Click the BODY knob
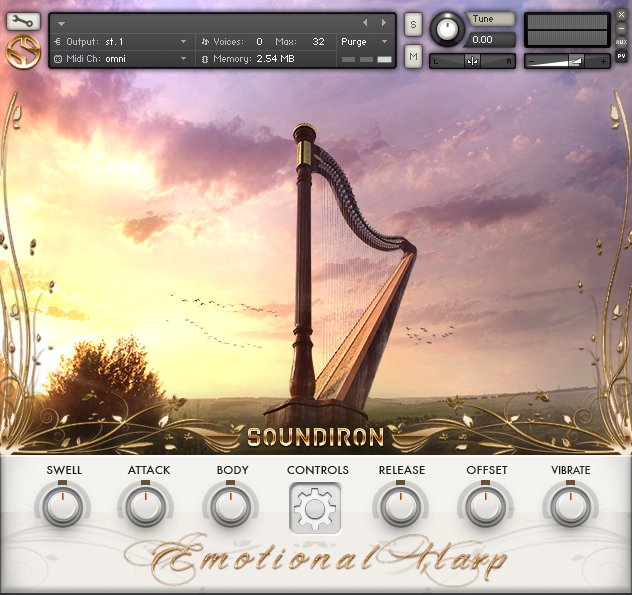The height and width of the screenshot is (595, 632). [231, 507]
